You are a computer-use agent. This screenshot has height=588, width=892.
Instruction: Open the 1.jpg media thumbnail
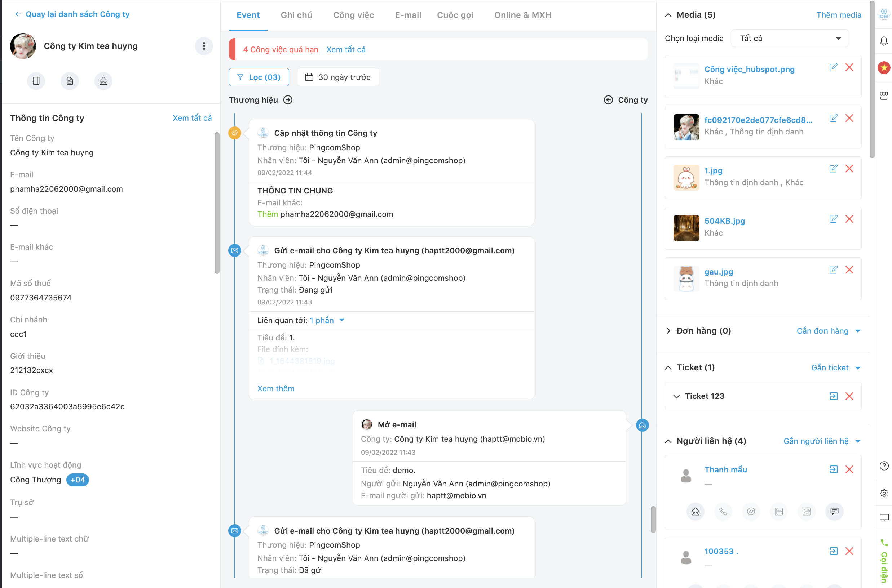(686, 177)
